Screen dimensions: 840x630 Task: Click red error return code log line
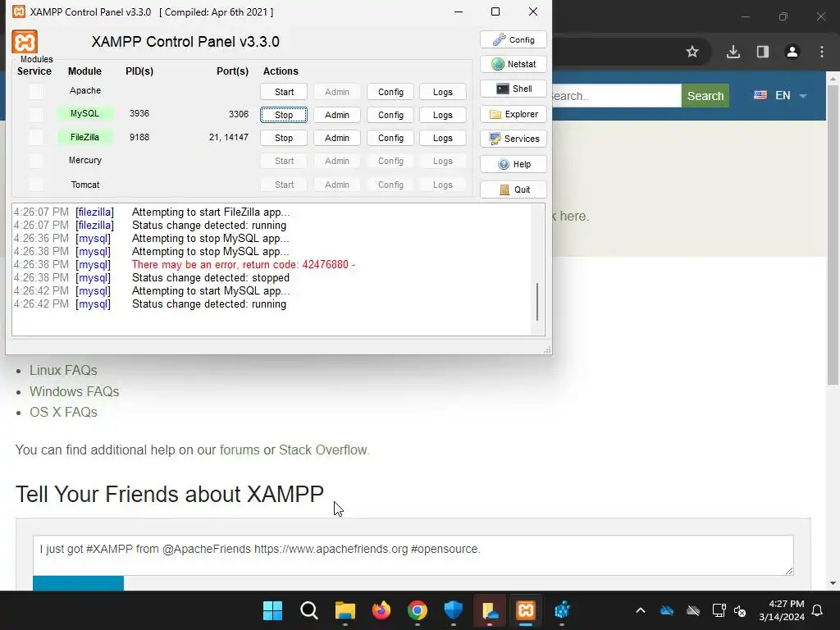pos(243,265)
